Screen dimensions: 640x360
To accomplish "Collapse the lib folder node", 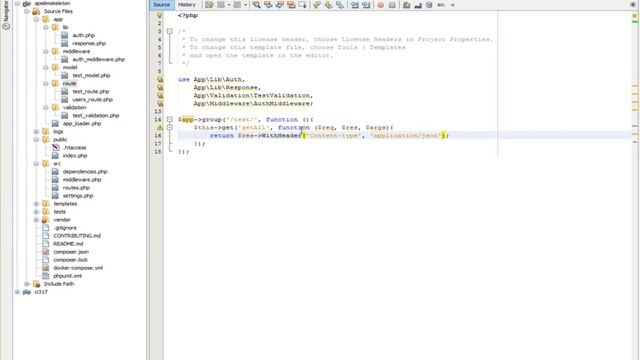I will point(46,27).
